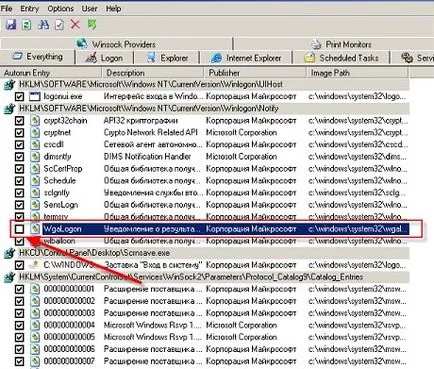Click the logonui.exe window icon
This screenshot has width=434, height=369.
click(35, 97)
